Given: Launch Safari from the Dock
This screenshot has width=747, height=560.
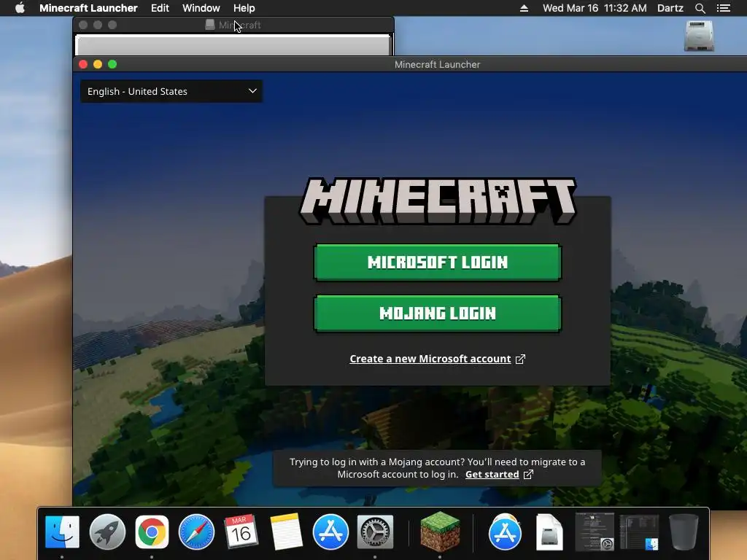Looking at the screenshot, I should [x=196, y=532].
